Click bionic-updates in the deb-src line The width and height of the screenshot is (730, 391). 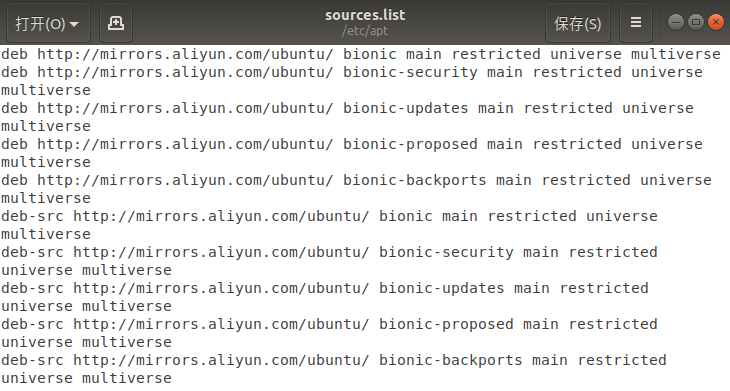(x=441, y=288)
